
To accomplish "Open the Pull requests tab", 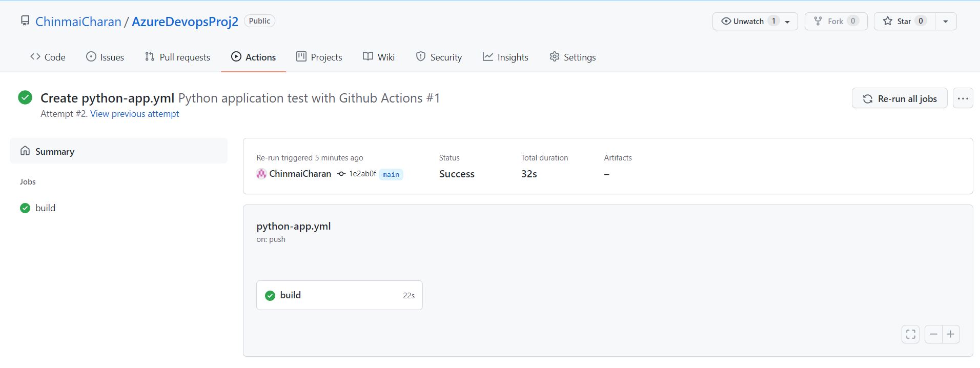I will coord(177,57).
